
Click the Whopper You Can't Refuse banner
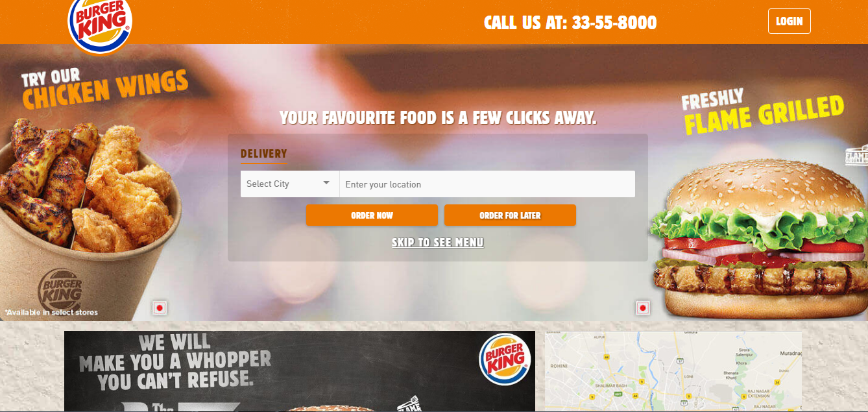point(300,372)
